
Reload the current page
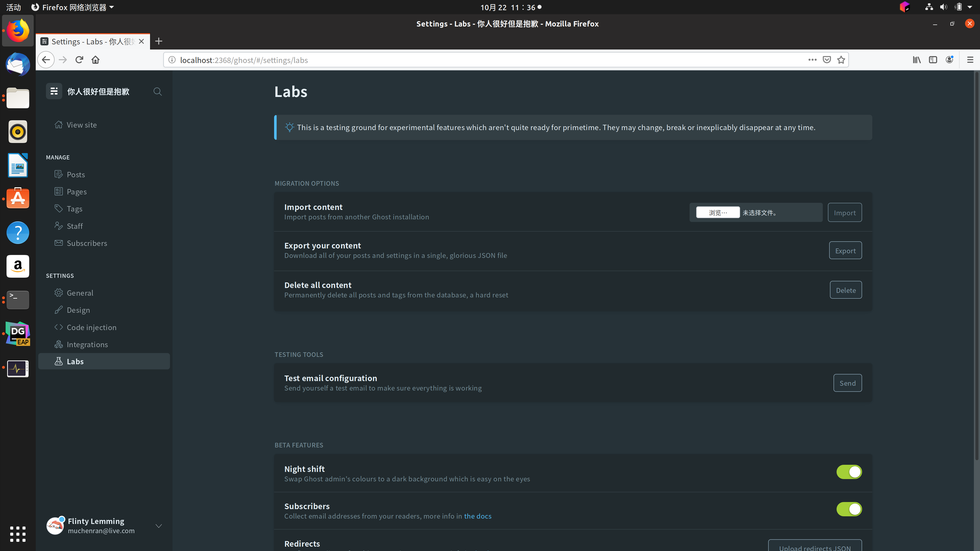pos(79,60)
